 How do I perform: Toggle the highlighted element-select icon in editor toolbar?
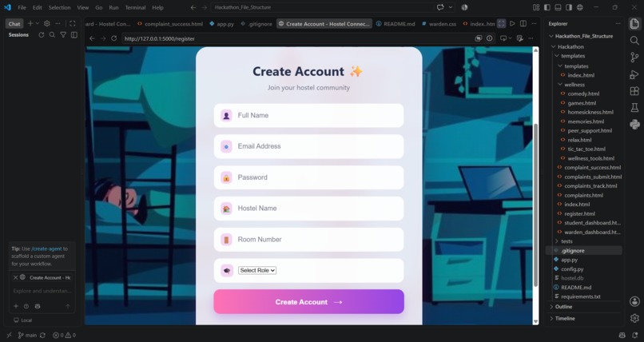(502, 24)
